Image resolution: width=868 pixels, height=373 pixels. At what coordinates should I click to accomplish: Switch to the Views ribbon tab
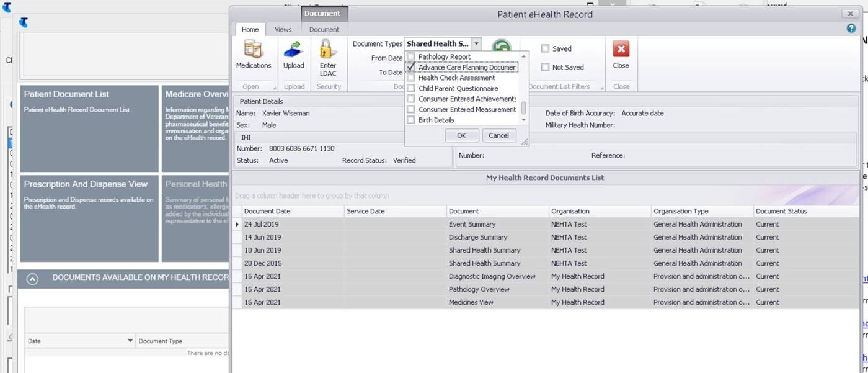click(x=283, y=29)
